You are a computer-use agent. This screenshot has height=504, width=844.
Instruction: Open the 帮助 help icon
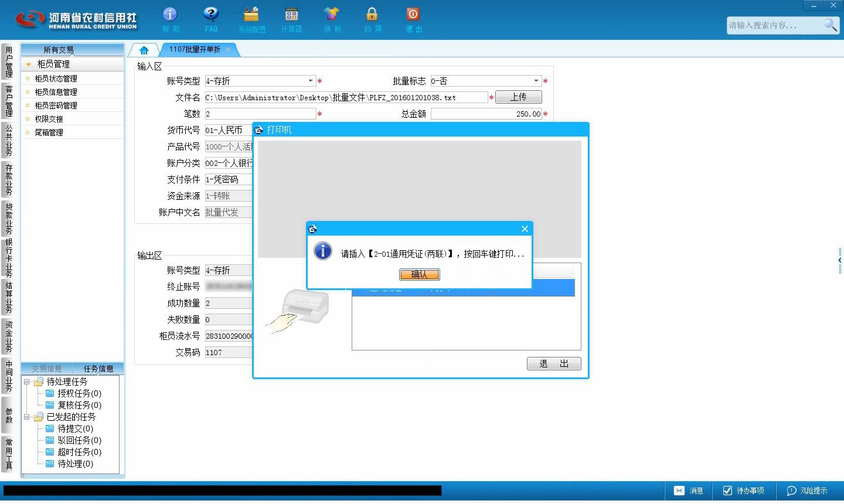coord(170,19)
